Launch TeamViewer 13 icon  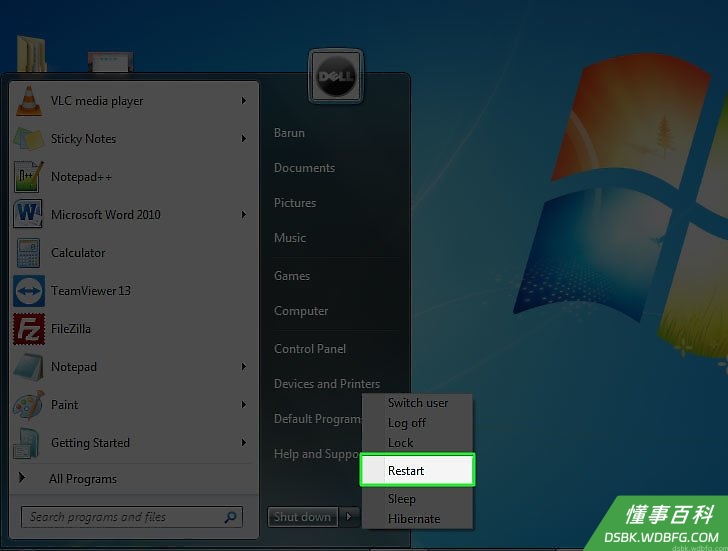(29, 291)
